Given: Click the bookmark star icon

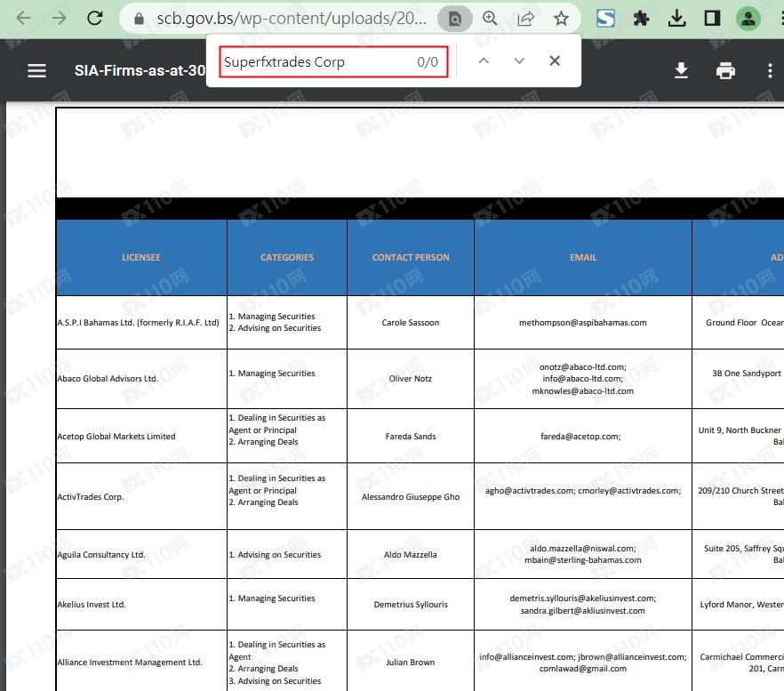Looking at the screenshot, I should coord(561,18).
